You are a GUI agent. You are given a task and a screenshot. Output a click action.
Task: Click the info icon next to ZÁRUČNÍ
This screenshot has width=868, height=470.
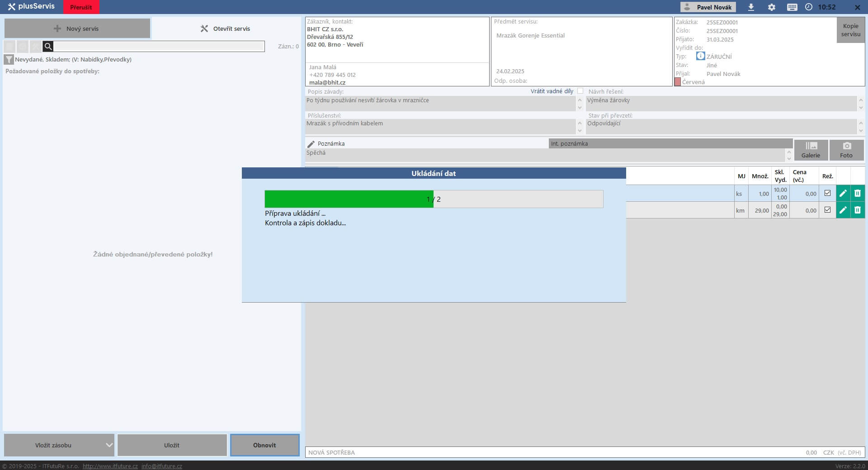700,56
